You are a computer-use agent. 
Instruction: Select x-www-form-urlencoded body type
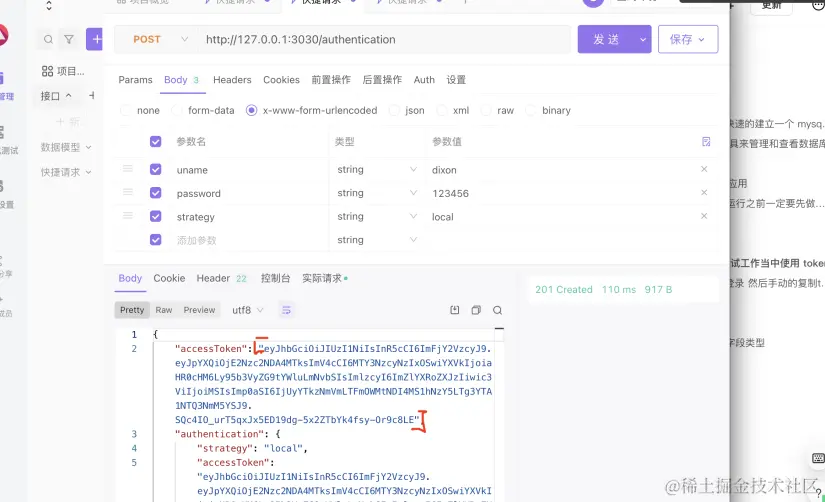click(x=311, y=111)
